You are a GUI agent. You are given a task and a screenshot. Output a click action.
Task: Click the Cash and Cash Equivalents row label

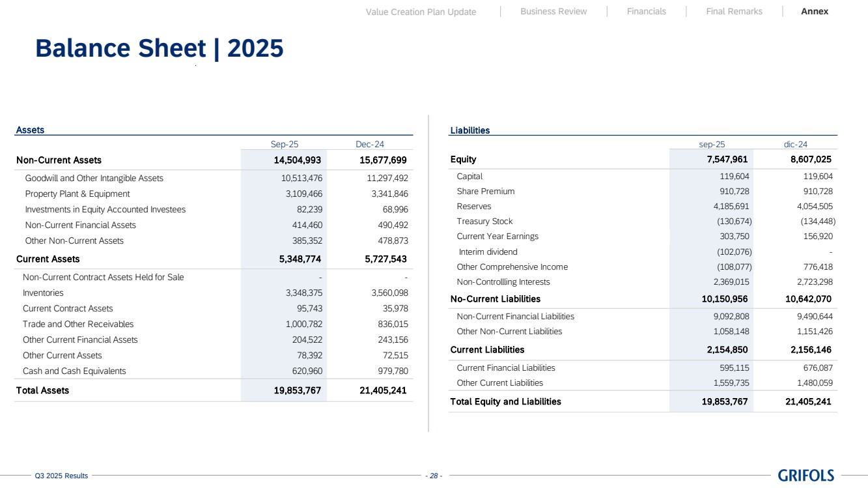(74, 371)
